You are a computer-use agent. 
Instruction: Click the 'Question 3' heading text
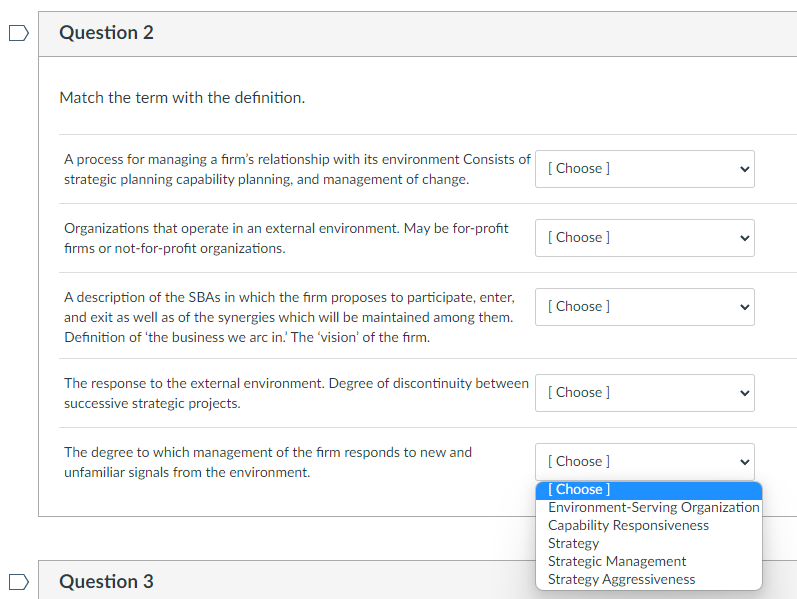[106, 582]
